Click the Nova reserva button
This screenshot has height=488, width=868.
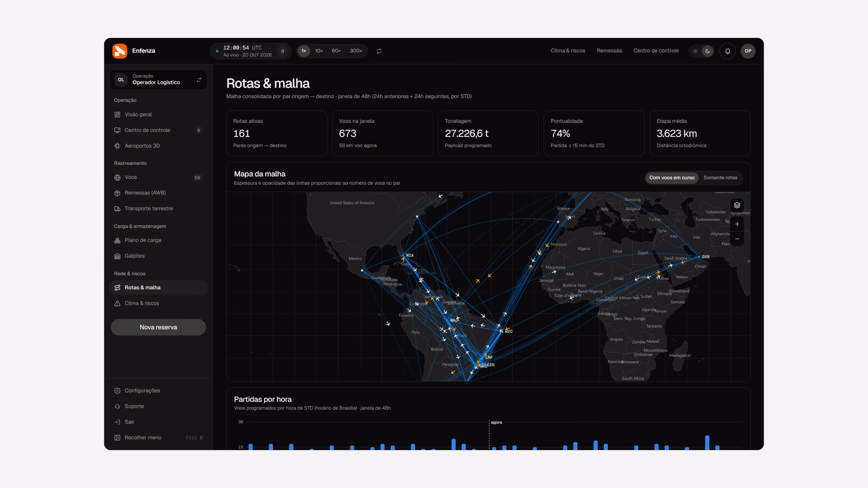click(158, 327)
